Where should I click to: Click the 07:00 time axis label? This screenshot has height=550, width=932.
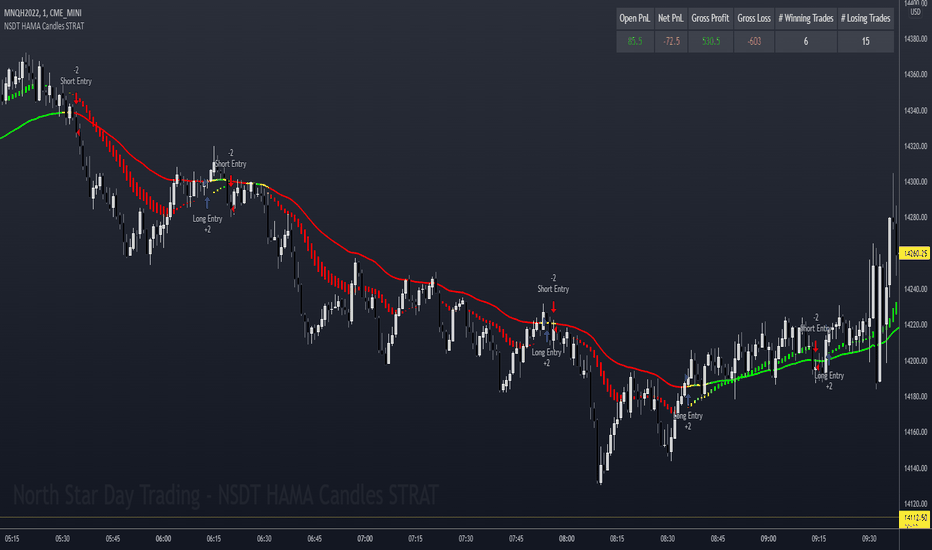click(x=365, y=539)
